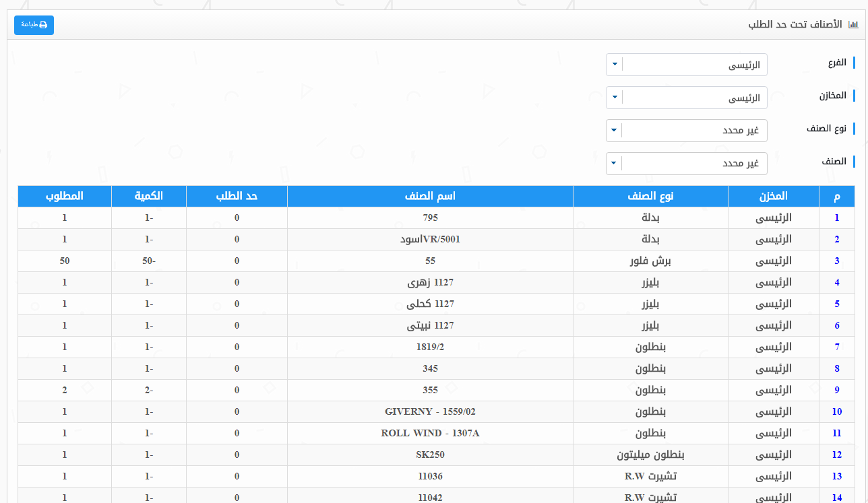This screenshot has height=503, width=868.
Task: Open the الفرع (branch) dropdown arrow
Action: (x=615, y=65)
